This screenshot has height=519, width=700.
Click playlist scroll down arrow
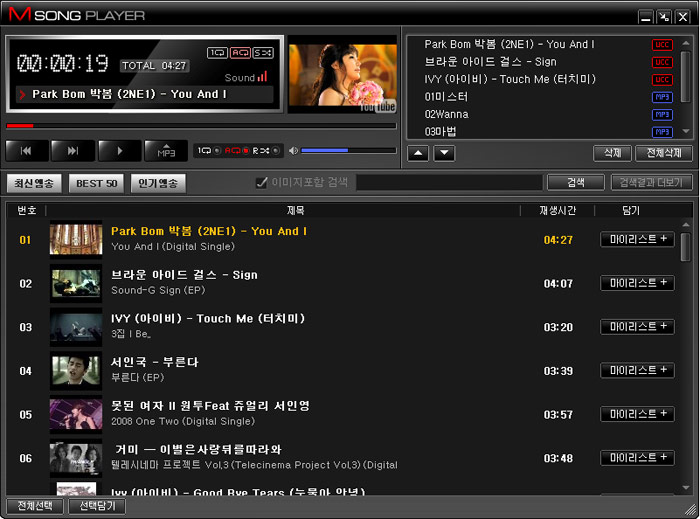686,131
